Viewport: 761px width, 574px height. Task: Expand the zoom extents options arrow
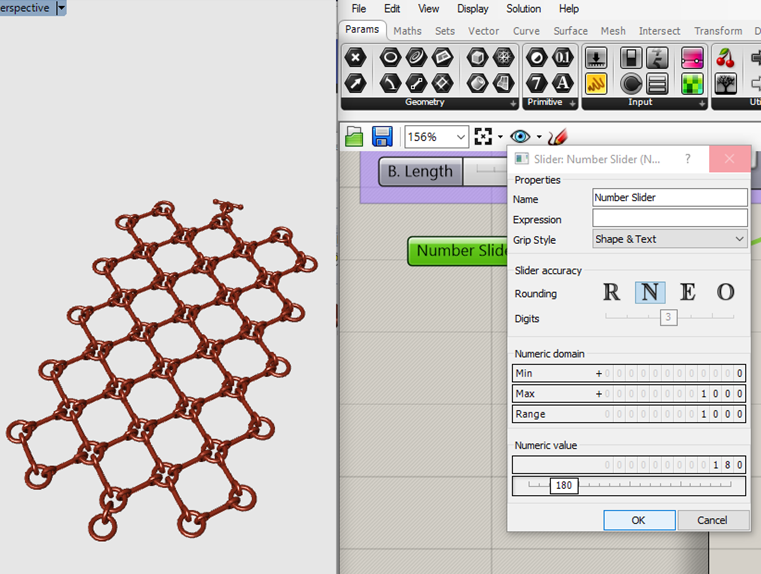500,137
